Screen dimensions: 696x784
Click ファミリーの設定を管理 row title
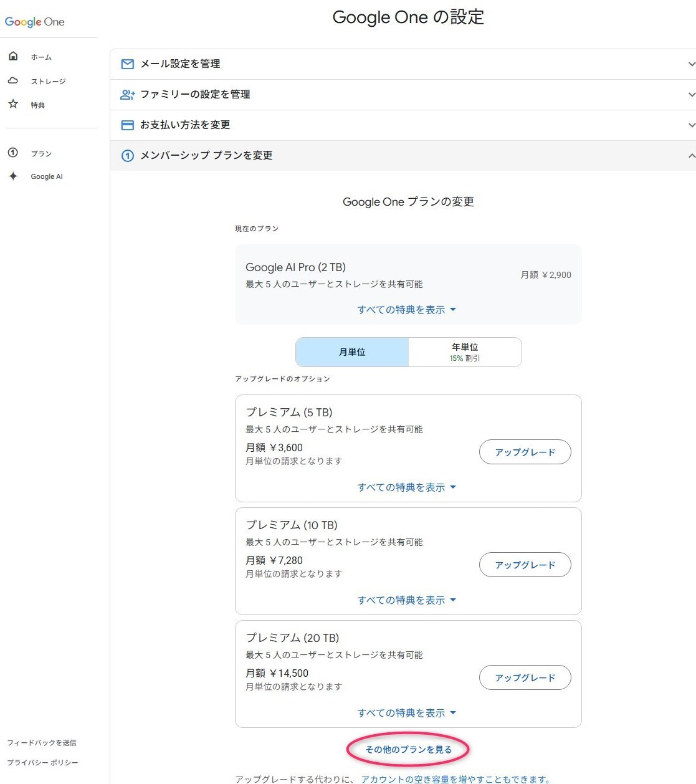point(195,94)
